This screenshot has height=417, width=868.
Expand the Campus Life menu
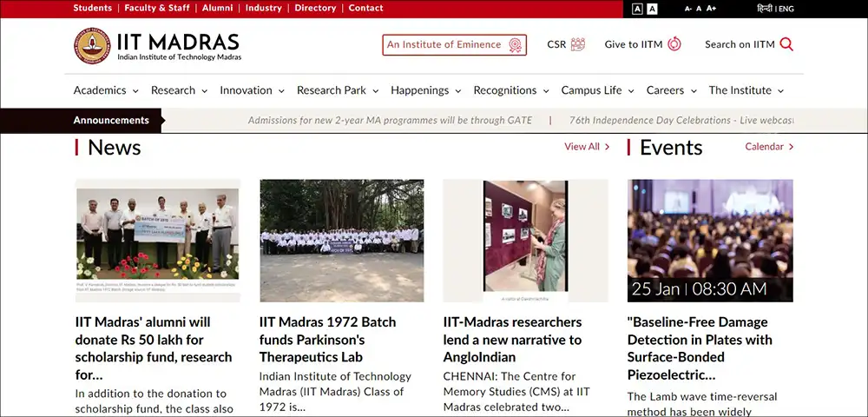click(597, 90)
